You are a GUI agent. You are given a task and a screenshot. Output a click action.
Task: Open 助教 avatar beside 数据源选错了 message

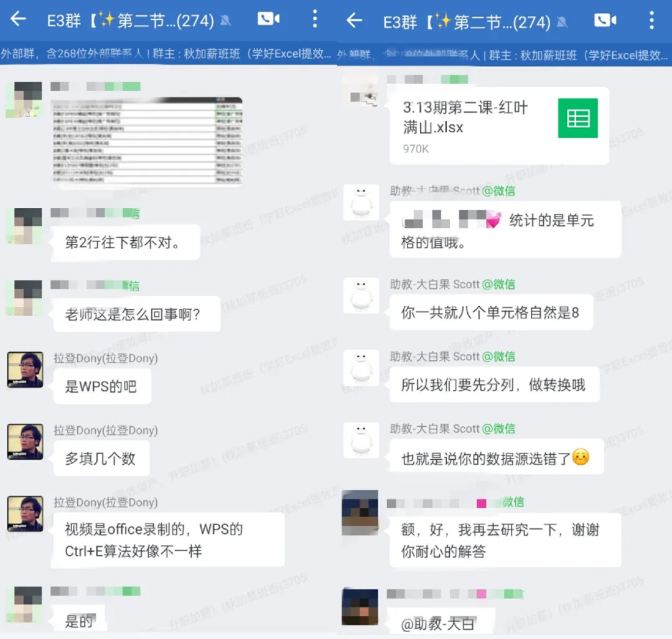click(362, 440)
